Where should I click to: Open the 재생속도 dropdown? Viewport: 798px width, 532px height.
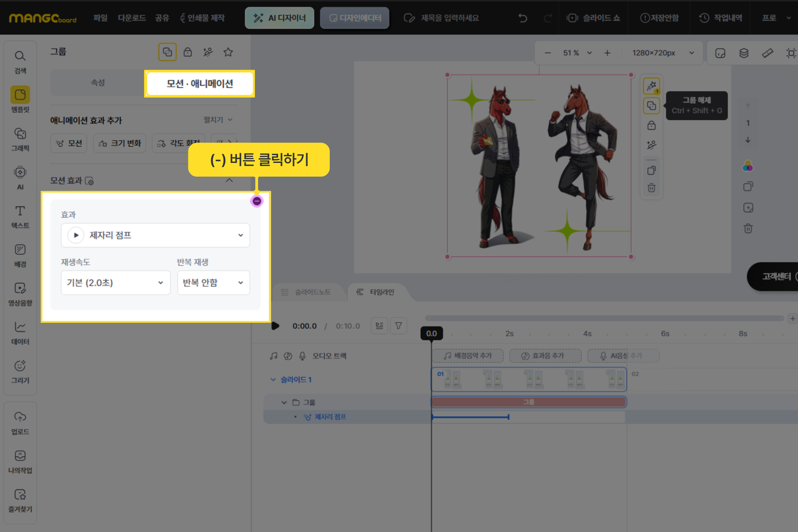pyautogui.click(x=115, y=283)
